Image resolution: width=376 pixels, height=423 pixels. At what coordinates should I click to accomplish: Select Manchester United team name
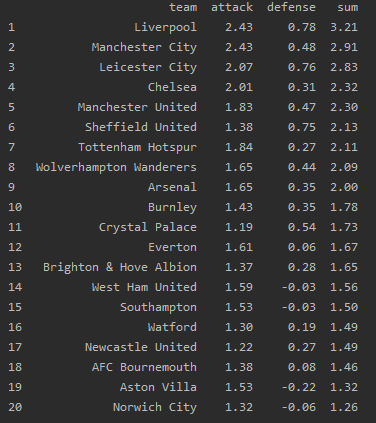(137, 107)
